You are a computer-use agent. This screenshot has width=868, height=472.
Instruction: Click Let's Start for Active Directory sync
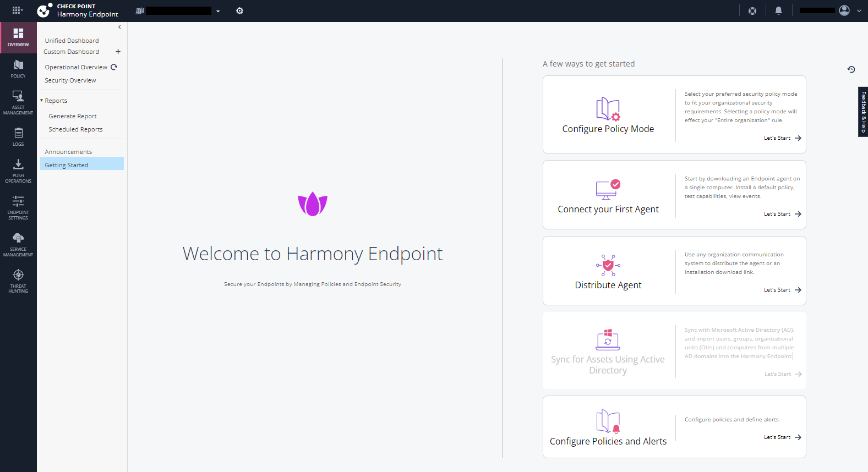pos(783,374)
